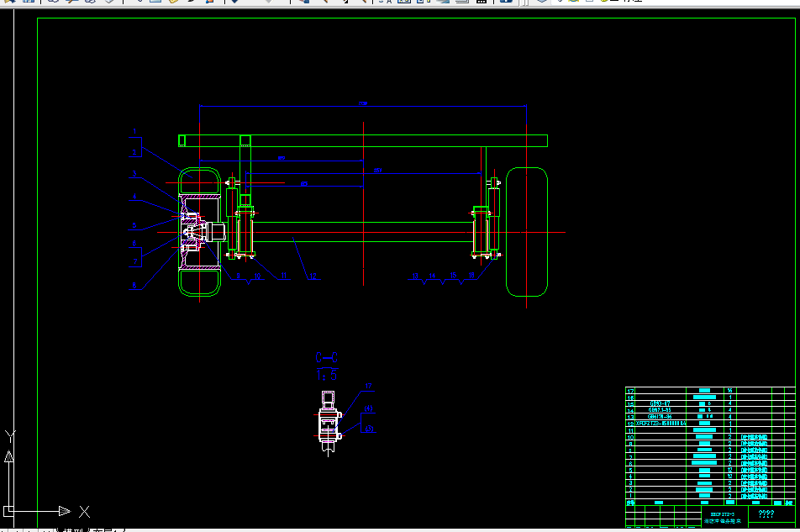The image size is (800, 532).
Task: Select balloon number 9 below the hub
Action: [x=238, y=276]
